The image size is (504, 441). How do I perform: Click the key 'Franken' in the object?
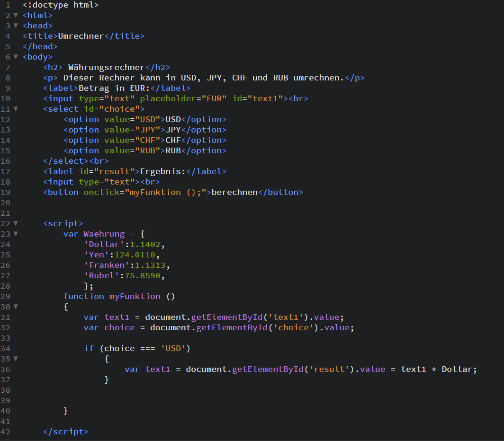tap(107, 265)
